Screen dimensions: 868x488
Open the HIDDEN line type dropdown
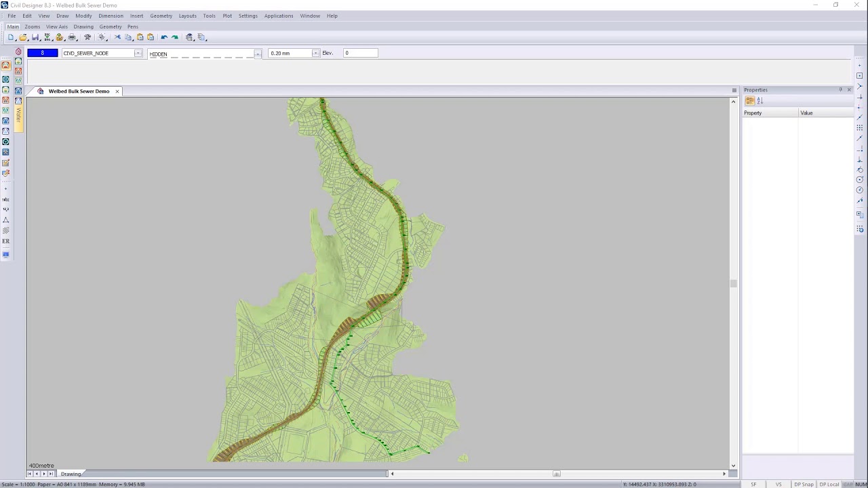coord(258,53)
